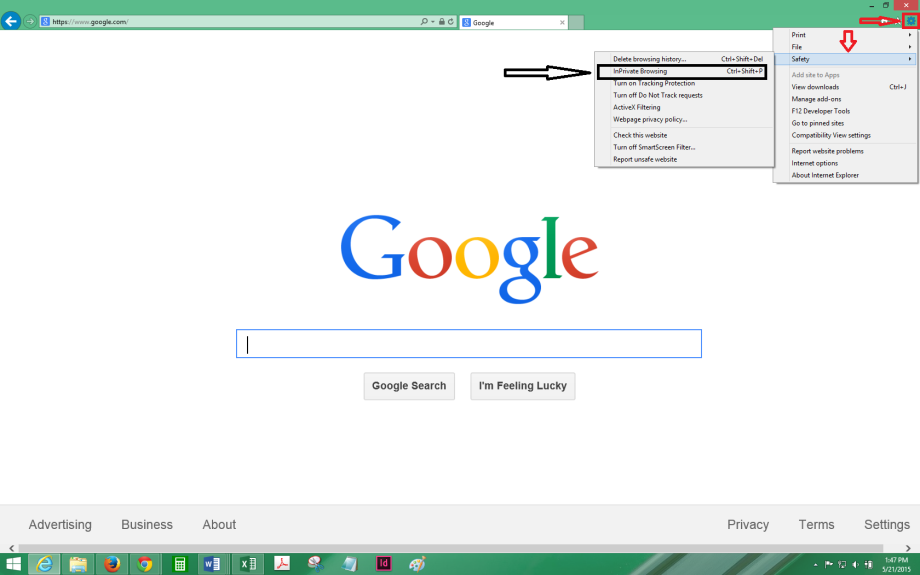This screenshot has height=575, width=920.
Task: Choose Report unsafe website
Action: (684, 159)
